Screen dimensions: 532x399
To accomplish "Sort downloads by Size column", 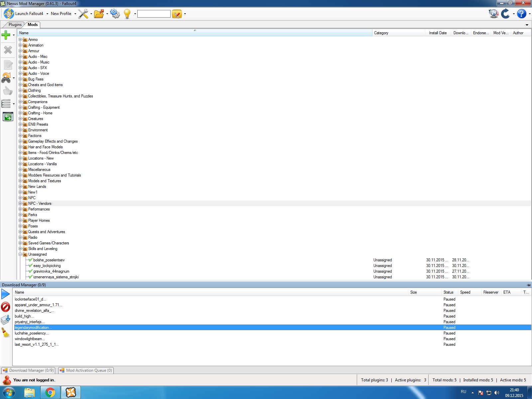I will (x=425, y=292).
